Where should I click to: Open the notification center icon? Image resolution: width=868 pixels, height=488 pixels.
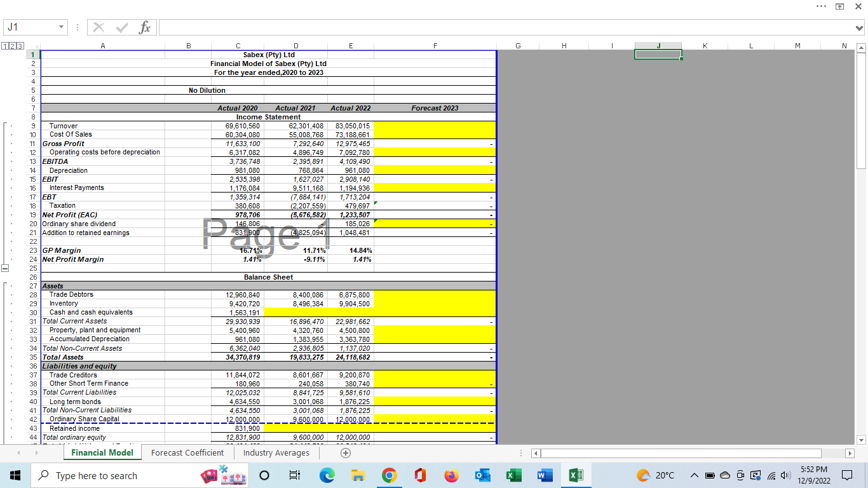click(847, 476)
